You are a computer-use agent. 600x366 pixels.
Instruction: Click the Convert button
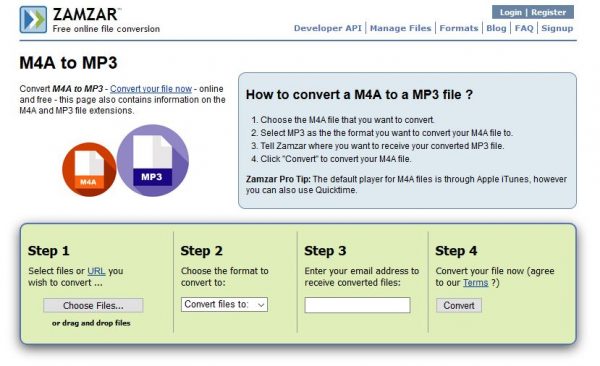point(459,306)
